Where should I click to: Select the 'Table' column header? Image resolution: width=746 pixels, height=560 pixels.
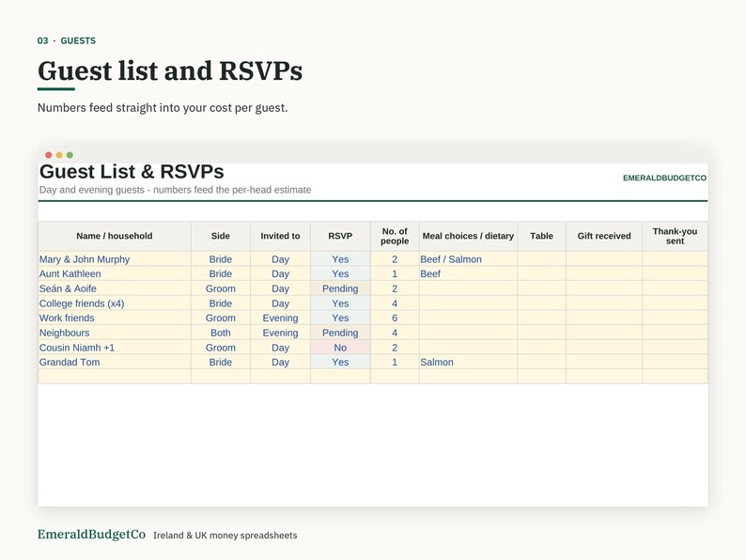click(x=541, y=236)
